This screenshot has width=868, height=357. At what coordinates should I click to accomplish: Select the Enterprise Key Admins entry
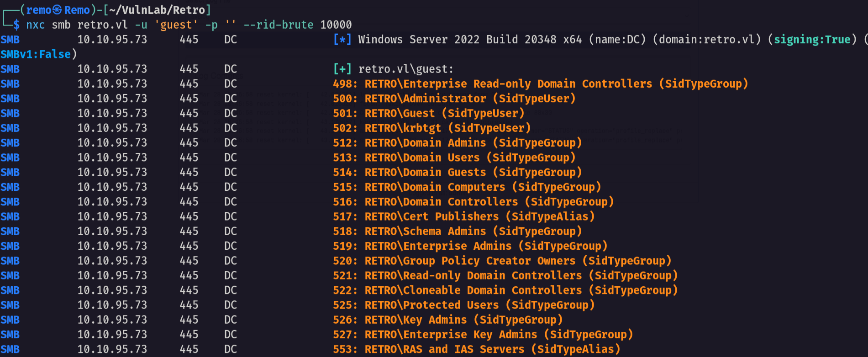(483, 335)
